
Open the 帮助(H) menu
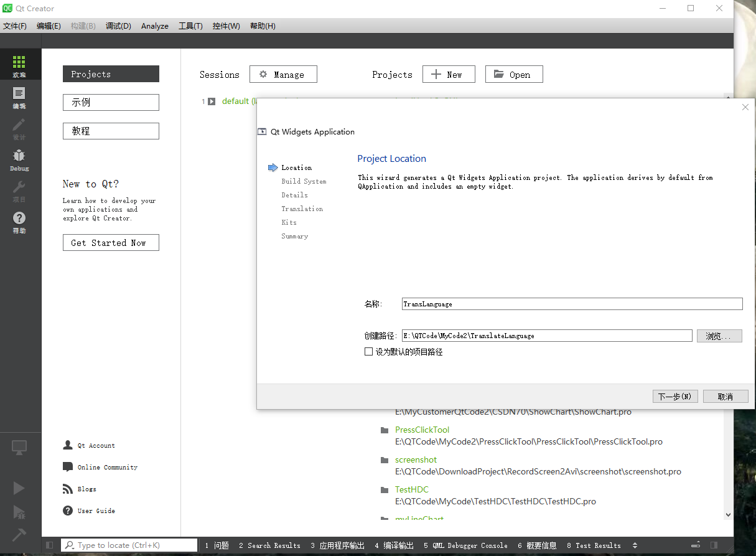(x=263, y=26)
